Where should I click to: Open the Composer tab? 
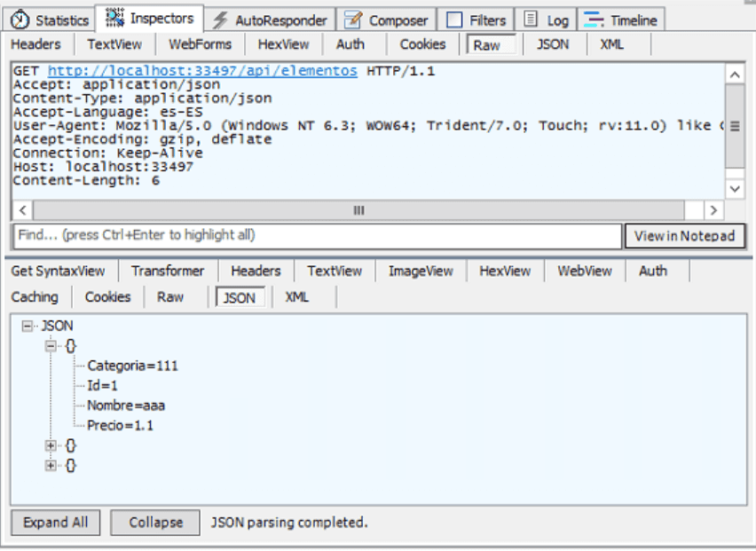[386, 20]
